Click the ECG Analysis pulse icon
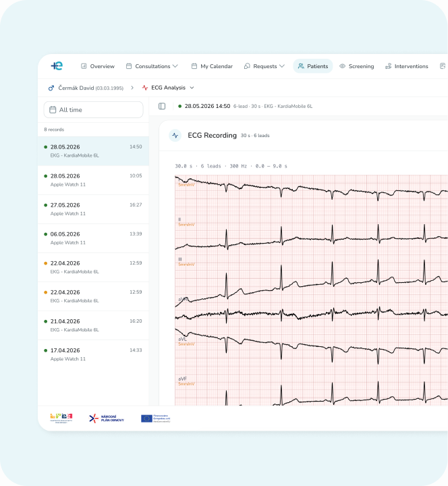Image resolution: width=448 pixels, height=486 pixels. click(x=144, y=88)
